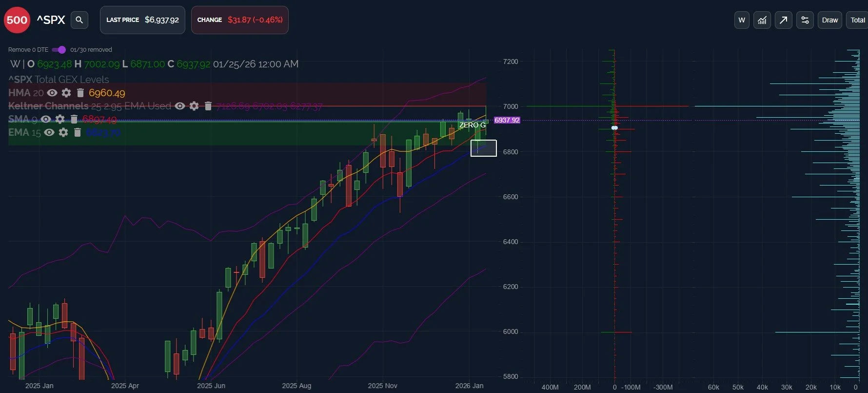Open the ticker search magnifier
This screenshot has width=868, height=393.
coord(79,20)
